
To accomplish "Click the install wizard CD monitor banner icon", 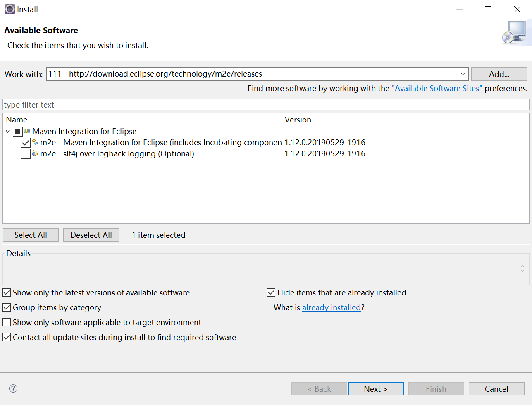I will [514, 33].
